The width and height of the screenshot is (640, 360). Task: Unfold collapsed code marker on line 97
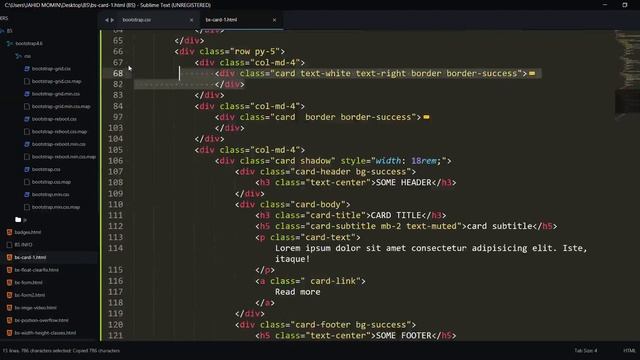point(426,117)
